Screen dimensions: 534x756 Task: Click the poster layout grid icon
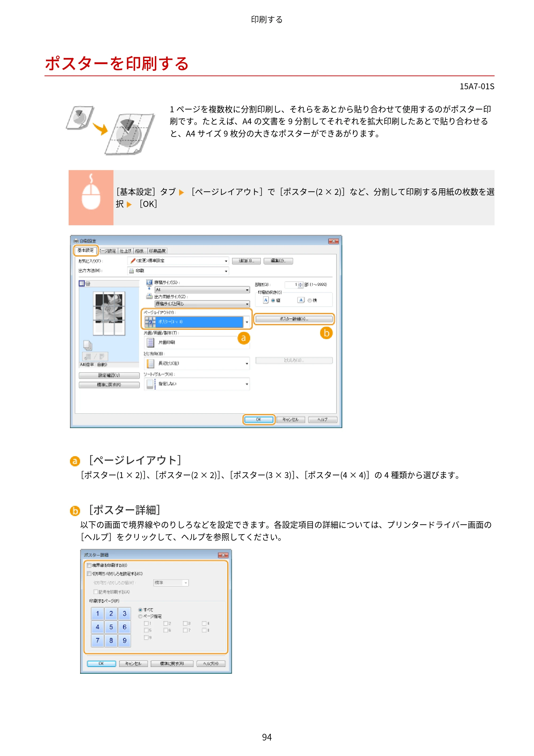tap(150, 322)
